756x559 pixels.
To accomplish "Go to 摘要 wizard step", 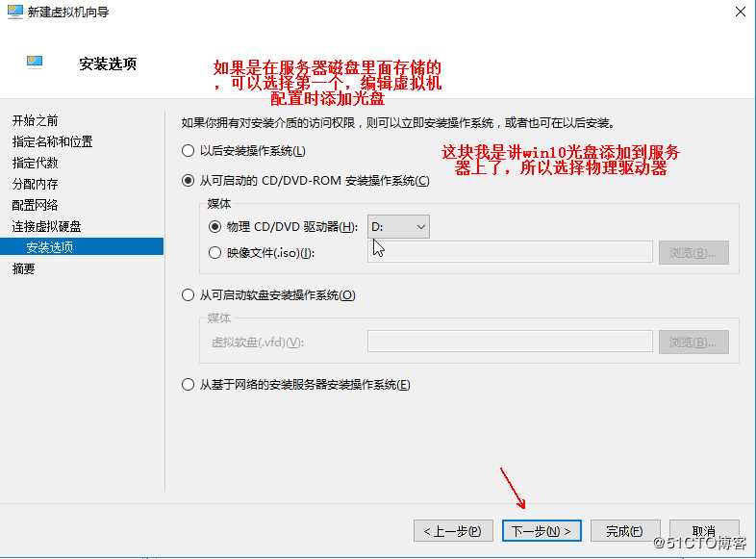I will pos(23,268).
